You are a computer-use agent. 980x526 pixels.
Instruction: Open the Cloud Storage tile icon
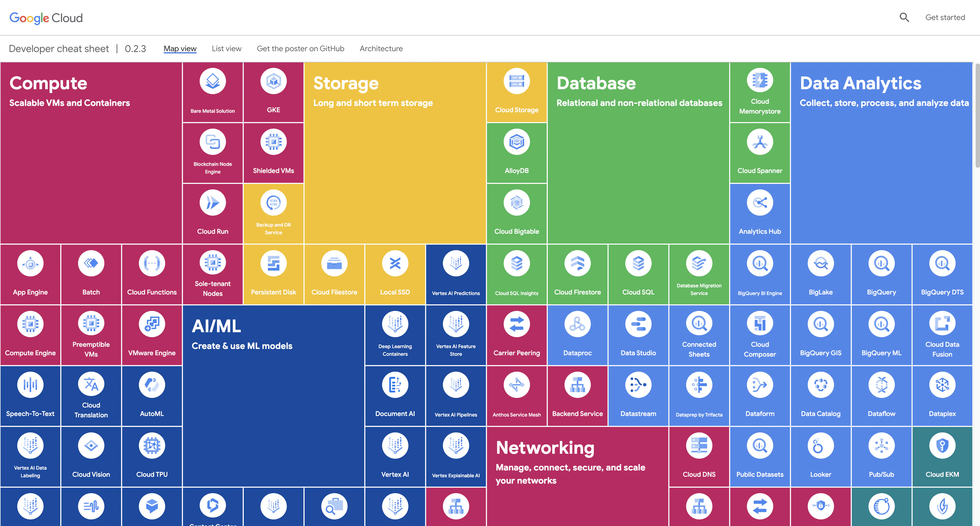pos(517,81)
